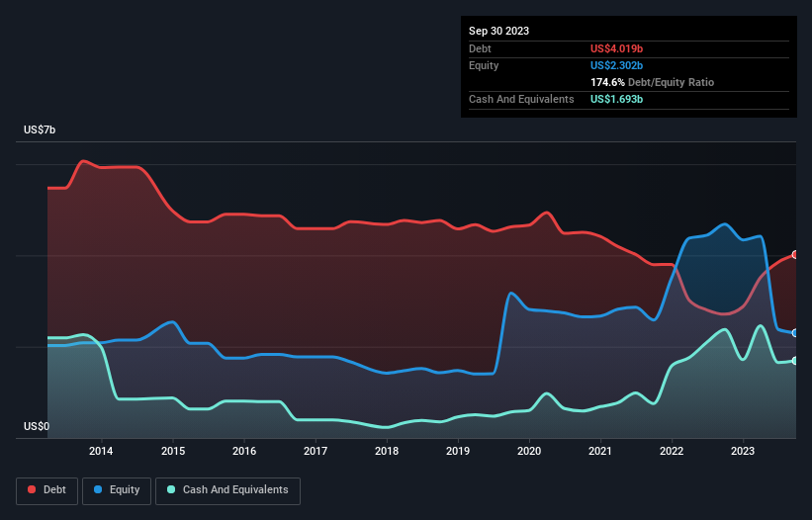The height and width of the screenshot is (520, 812).
Task: Click the 2018 x-axis label
Action: pyautogui.click(x=387, y=451)
